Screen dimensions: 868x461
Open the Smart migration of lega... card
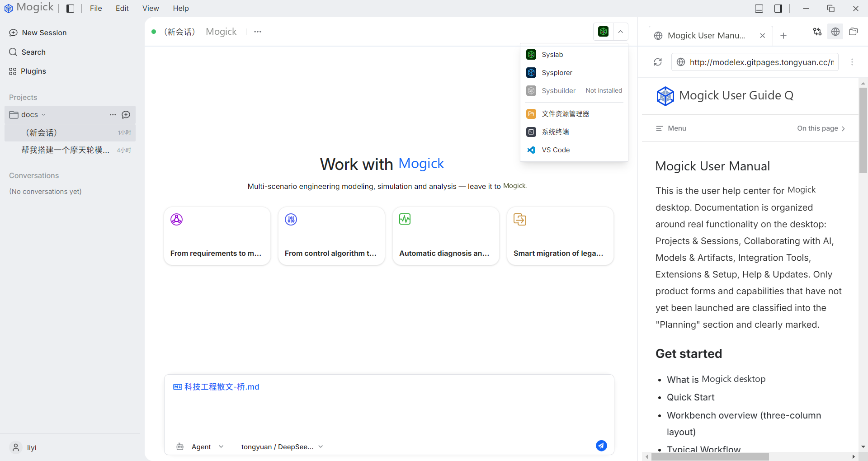click(560, 236)
